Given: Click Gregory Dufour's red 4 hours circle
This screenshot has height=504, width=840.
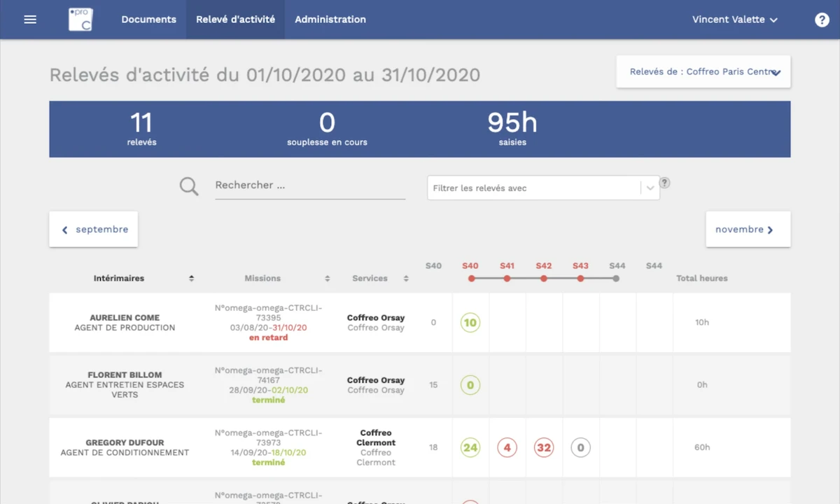Looking at the screenshot, I should (x=507, y=447).
